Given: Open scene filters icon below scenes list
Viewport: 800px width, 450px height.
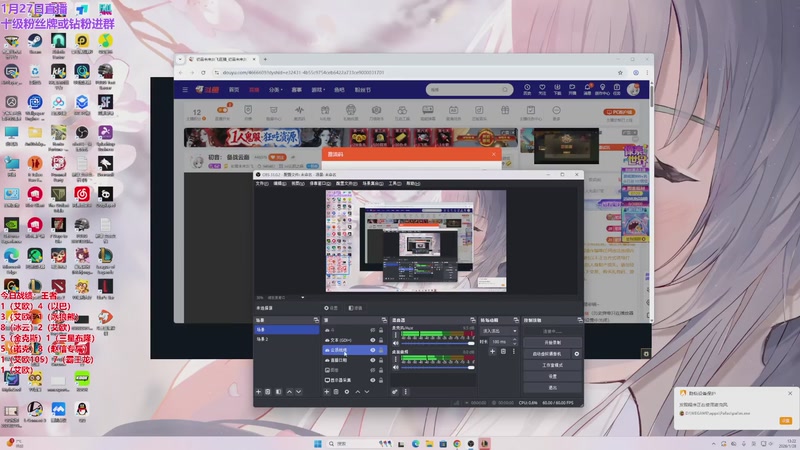Looking at the screenshot, I should (x=279, y=392).
